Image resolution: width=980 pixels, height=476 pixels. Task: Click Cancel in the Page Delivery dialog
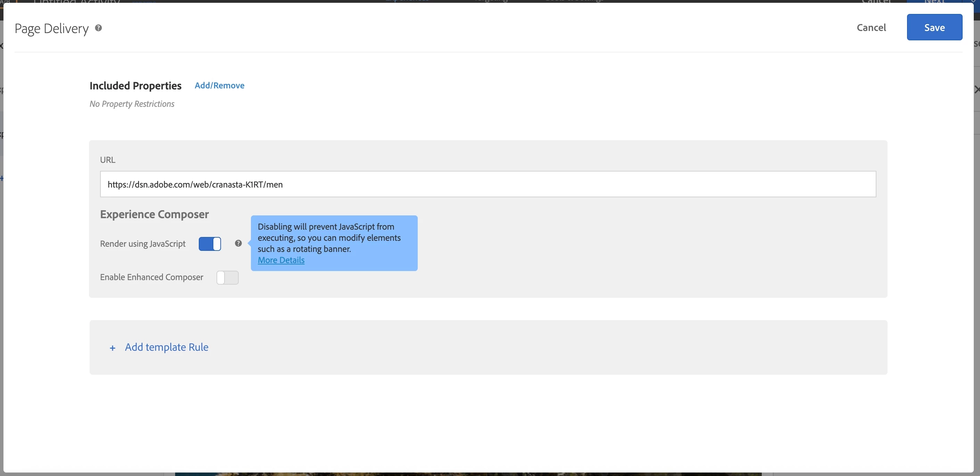tap(871, 27)
